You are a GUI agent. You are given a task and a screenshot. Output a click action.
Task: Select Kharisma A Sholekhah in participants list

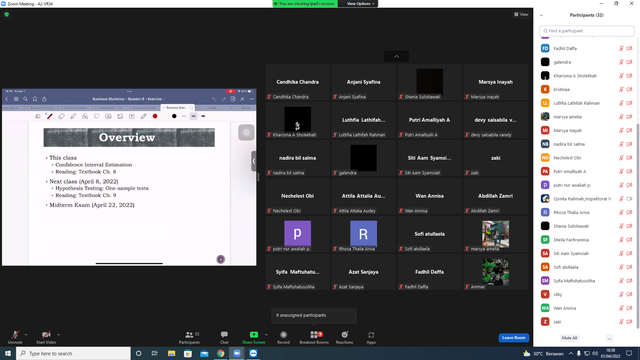[586, 76]
